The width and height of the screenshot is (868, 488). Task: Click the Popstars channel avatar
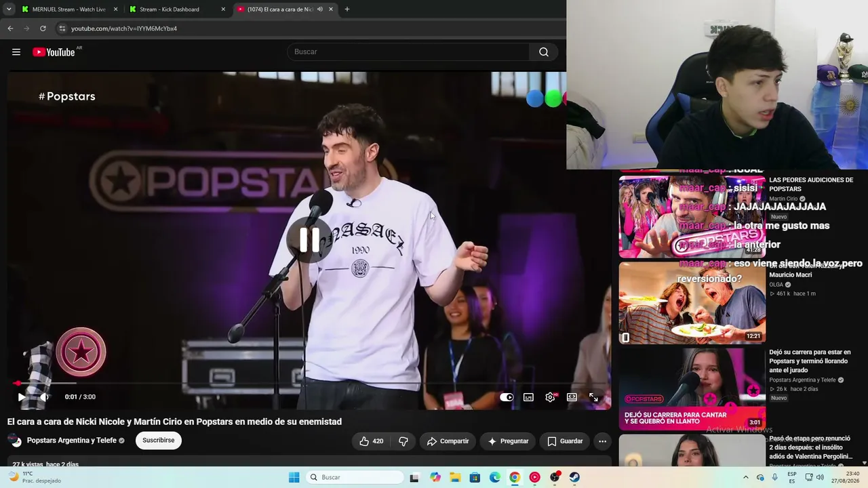[x=14, y=441]
